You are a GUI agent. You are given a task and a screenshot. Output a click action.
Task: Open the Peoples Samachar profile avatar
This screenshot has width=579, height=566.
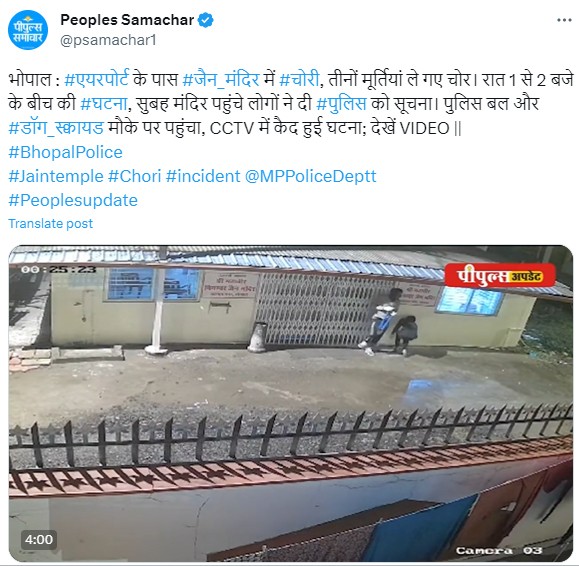pos(28,30)
